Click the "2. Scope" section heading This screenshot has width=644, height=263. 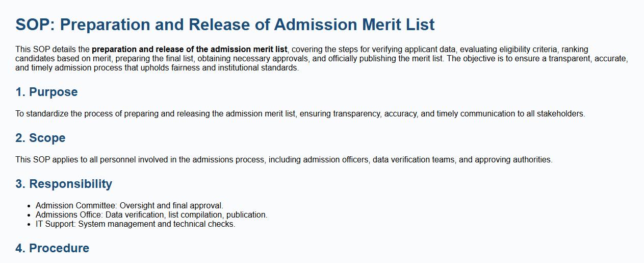[x=40, y=138]
